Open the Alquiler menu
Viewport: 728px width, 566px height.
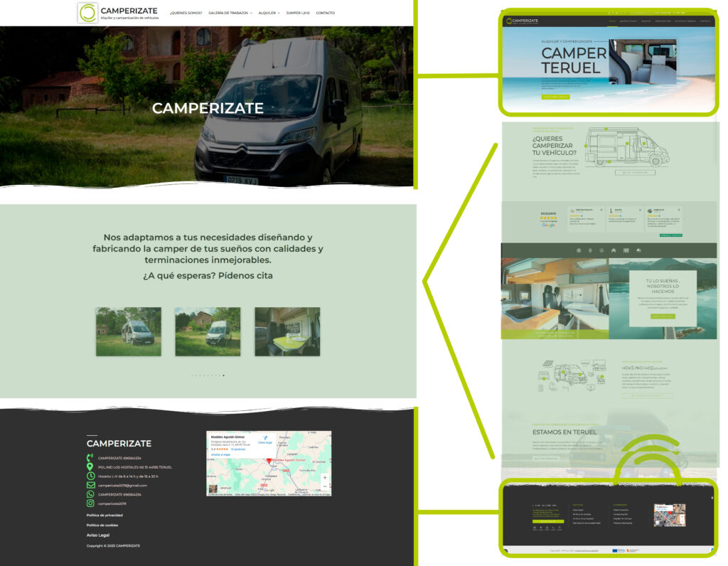point(267,13)
